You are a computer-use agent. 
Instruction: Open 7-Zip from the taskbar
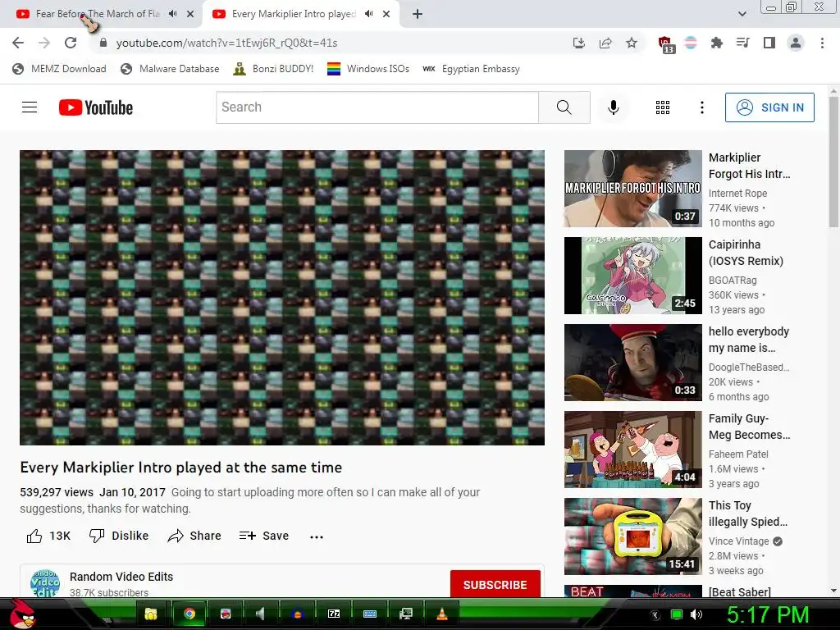pyautogui.click(x=334, y=614)
